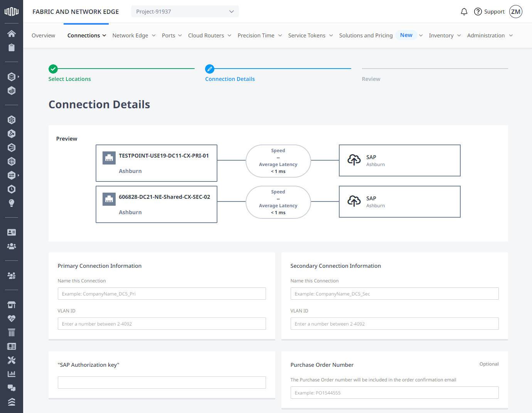Click the "Primary Connection Information" heading
This screenshot has height=413, width=532.
(99, 266)
